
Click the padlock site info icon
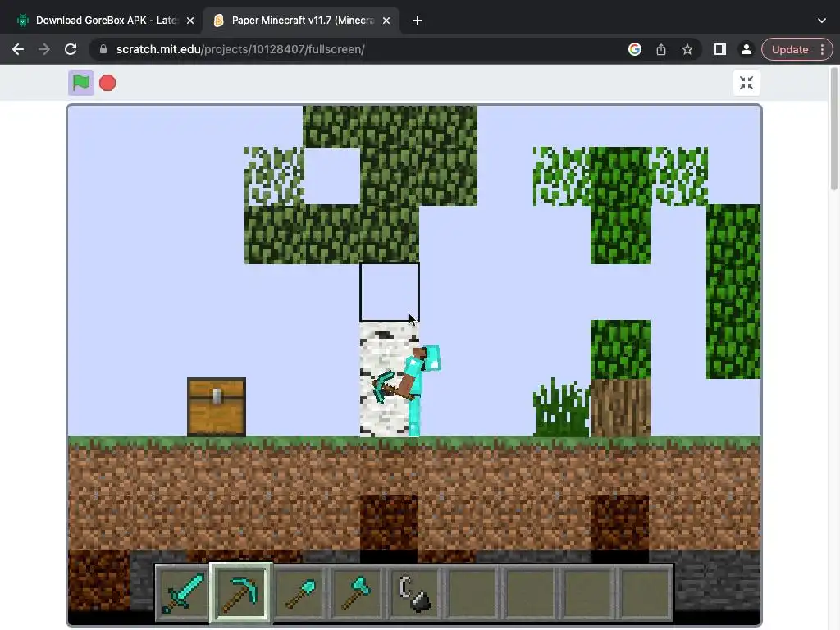pos(103,49)
